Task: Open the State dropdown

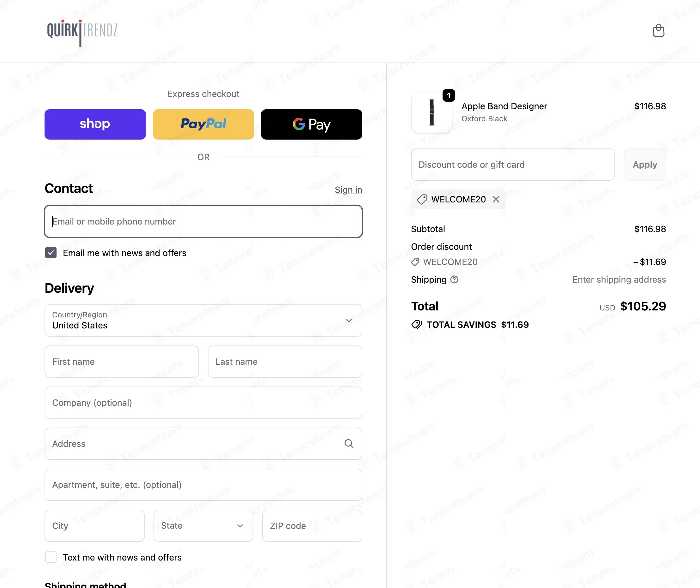Action: [x=203, y=526]
